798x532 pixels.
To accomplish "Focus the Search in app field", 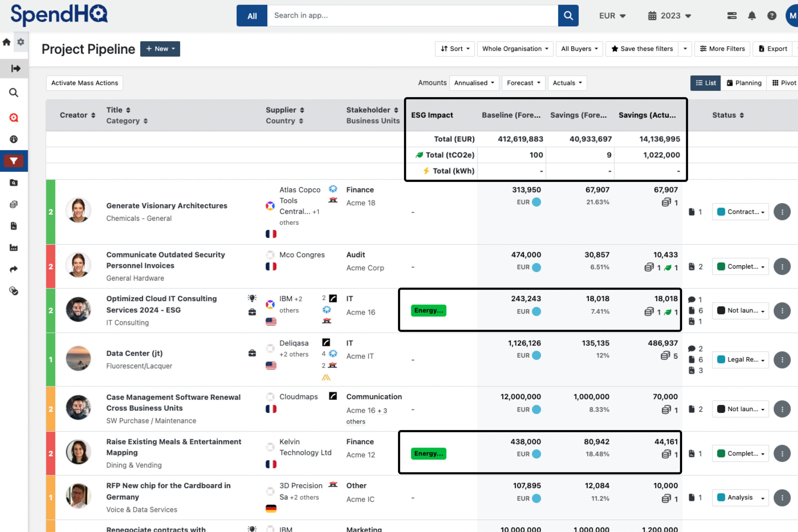I will click(413, 16).
